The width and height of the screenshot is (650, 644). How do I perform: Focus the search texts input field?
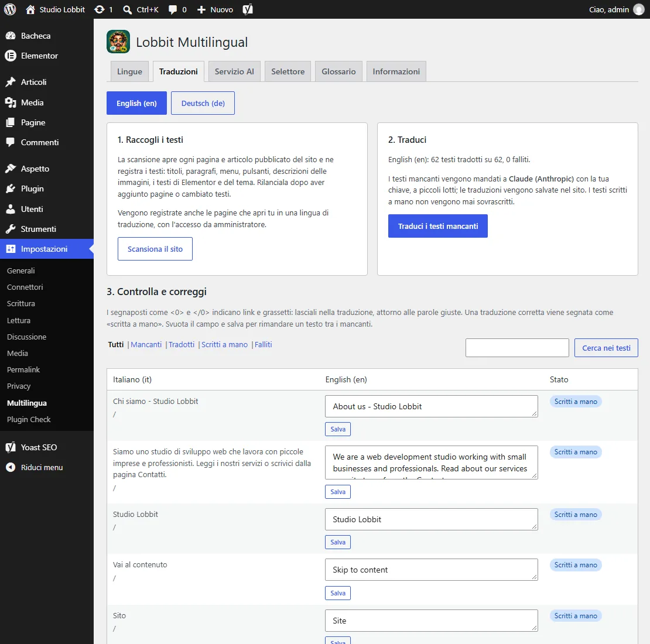517,348
